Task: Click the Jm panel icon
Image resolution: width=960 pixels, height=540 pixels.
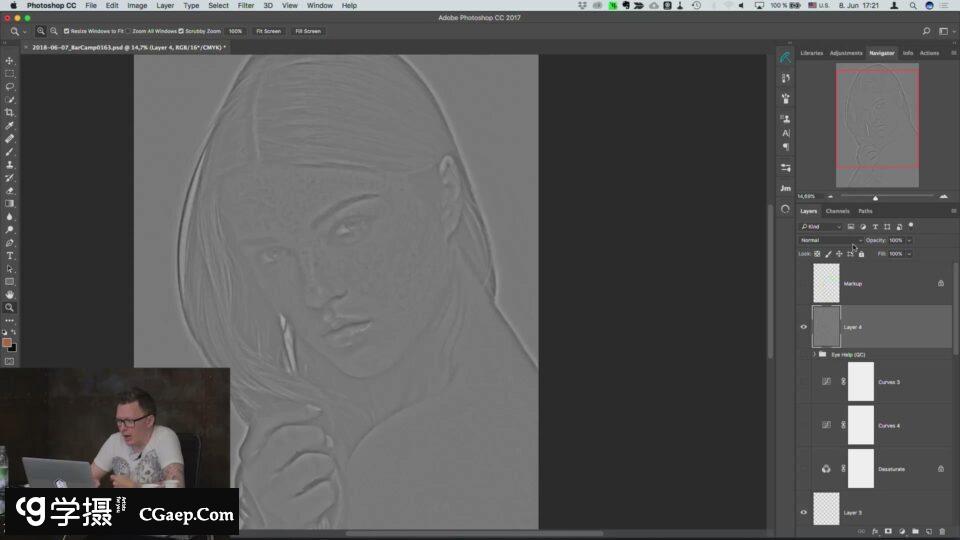Action: tap(785, 188)
